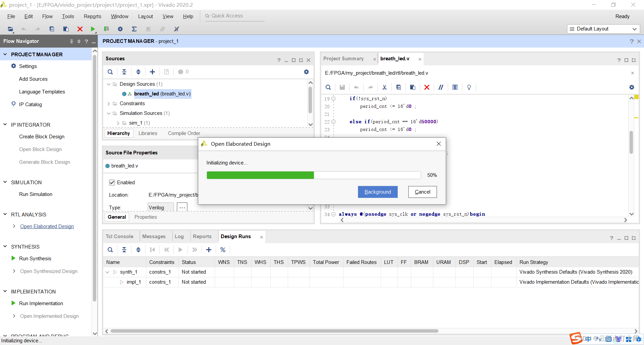This screenshot has height=345, width=644.
Task: Expand the Constraints folder in Sources
Action: click(x=108, y=103)
